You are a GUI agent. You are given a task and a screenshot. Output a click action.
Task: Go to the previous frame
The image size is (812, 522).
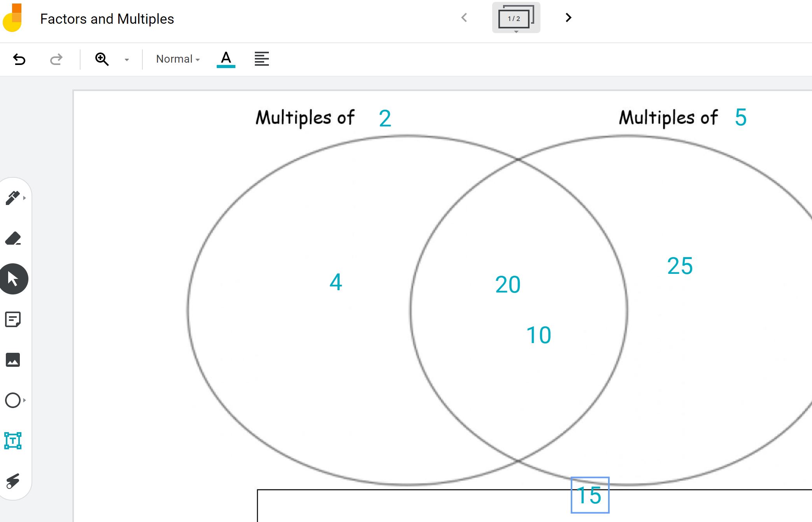pos(465,18)
